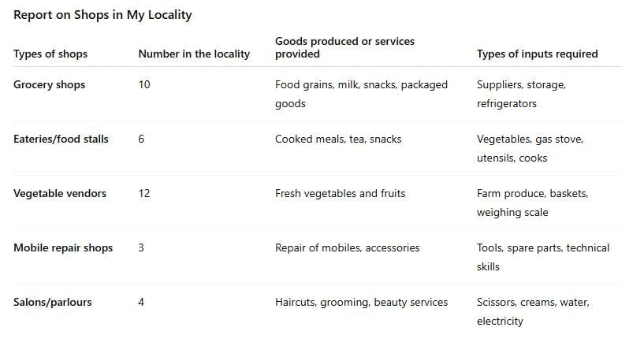Click 'Farm produce, baskets, weighing scale' cell
The height and width of the screenshot is (346, 644).
532,203
